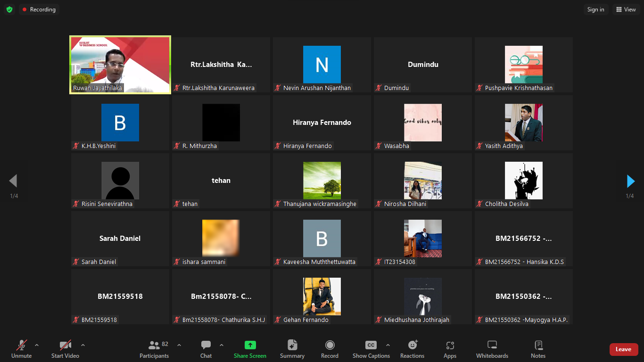Start your video
Viewport: 644px width, 362px height.
[x=65, y=349]
